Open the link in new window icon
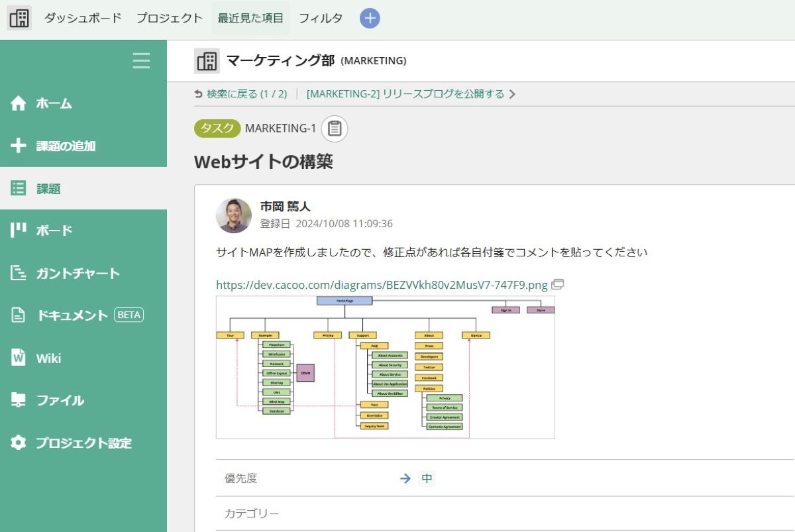The height and width of the screenshot is (532, 795). 558,285
